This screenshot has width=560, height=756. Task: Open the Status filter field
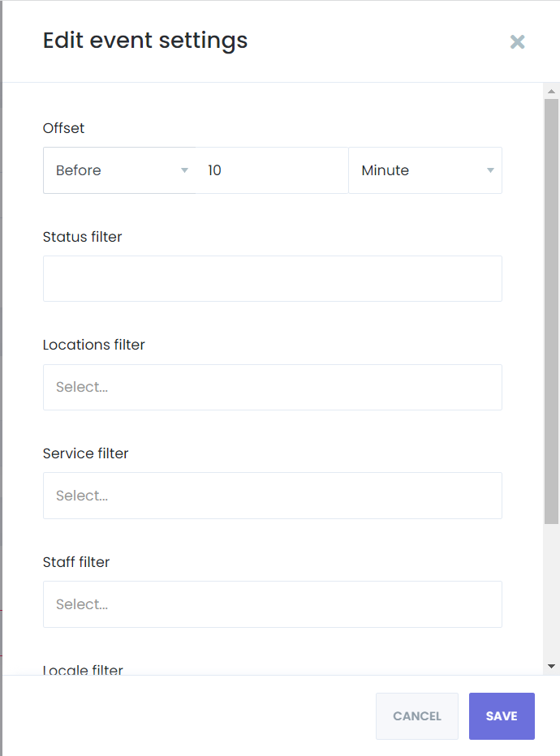pos(272,278)
